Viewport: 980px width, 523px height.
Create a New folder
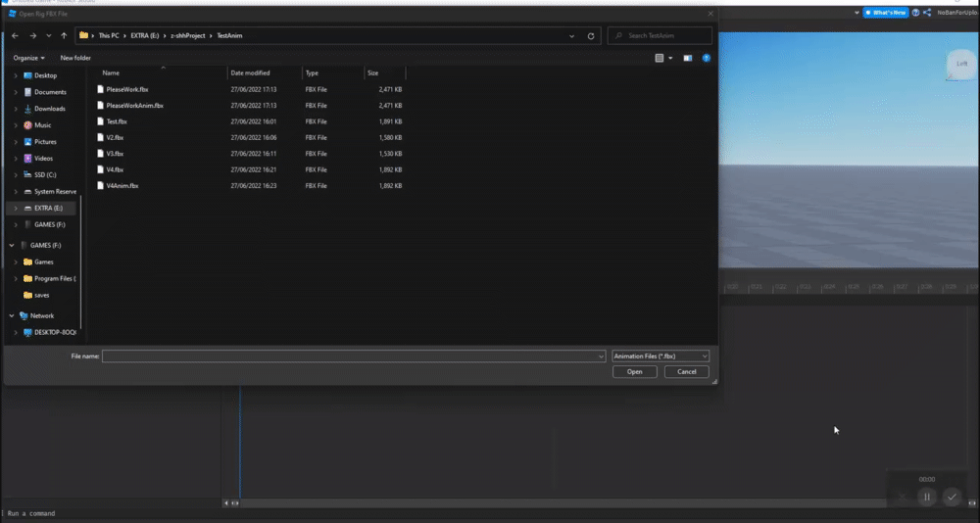[x=75, y=58]
